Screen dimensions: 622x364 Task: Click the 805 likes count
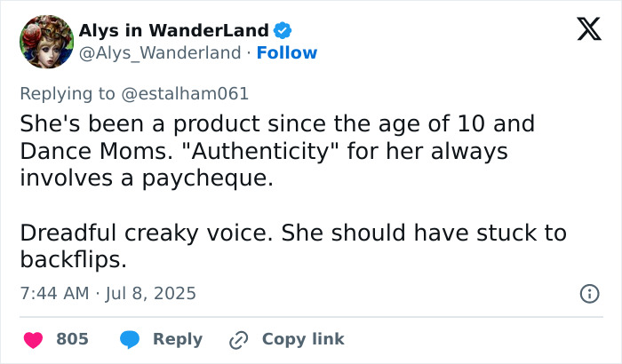coord(72,339)
